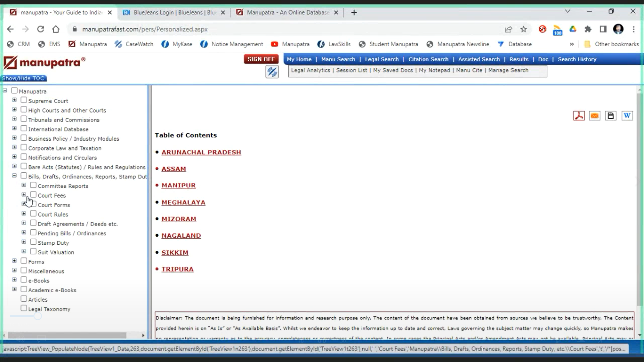Open the CaseWatch bookmark

(133, 44)
